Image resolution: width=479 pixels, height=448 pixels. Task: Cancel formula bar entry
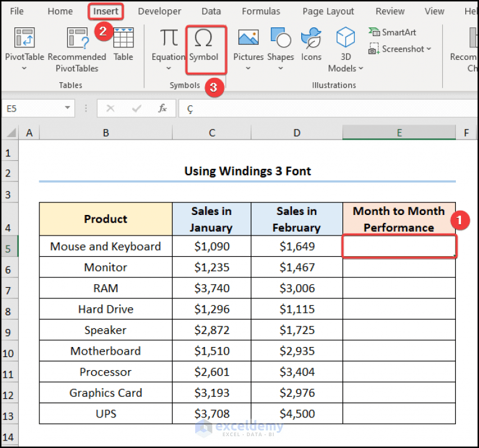(x=110, y=108)
